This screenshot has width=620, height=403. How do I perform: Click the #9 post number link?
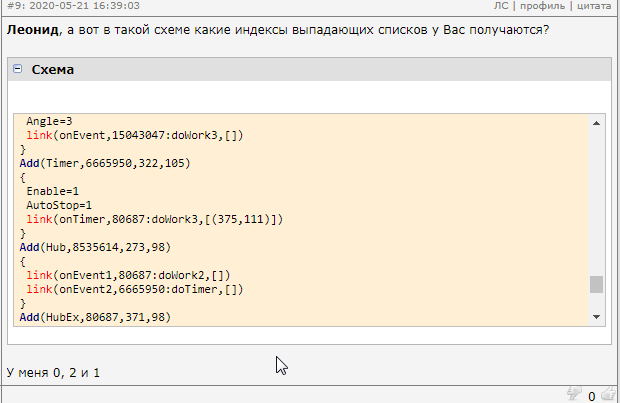(14, 5)
